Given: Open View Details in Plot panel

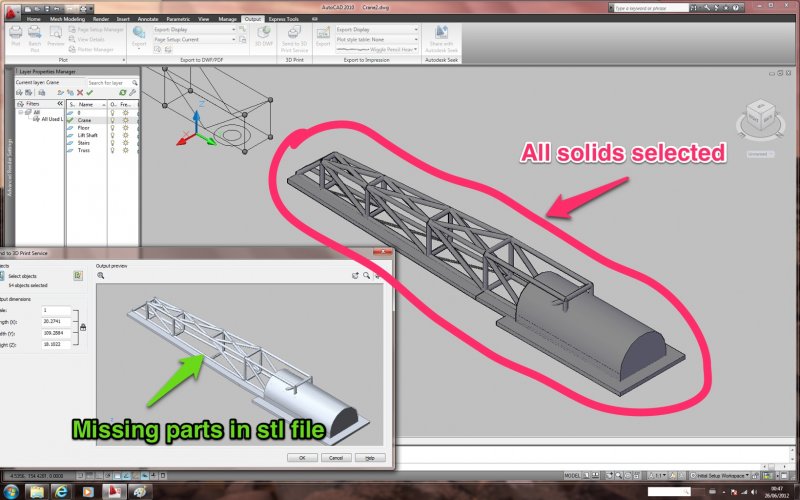Looking at the screenshot, I should click(x=86, y=39).
